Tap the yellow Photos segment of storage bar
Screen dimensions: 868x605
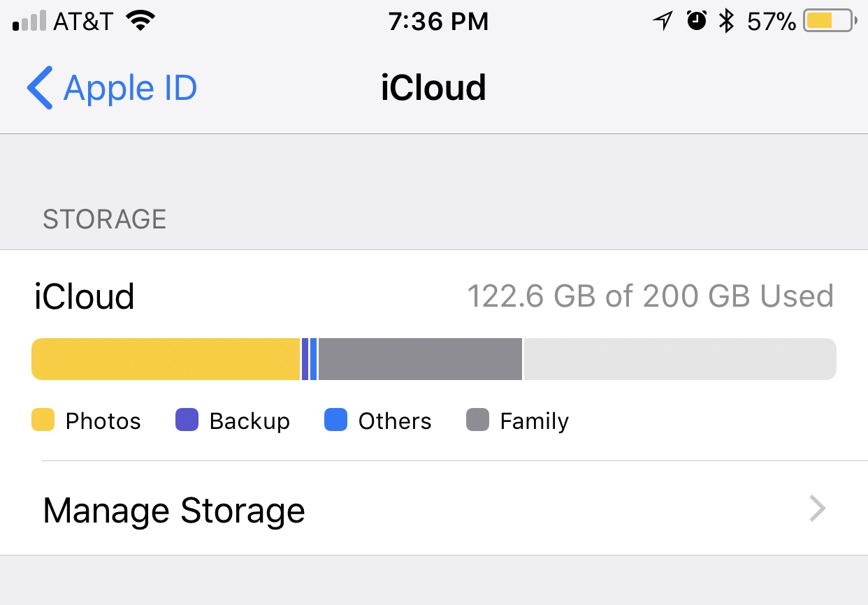pyautogui.click(x=166, y=359)
